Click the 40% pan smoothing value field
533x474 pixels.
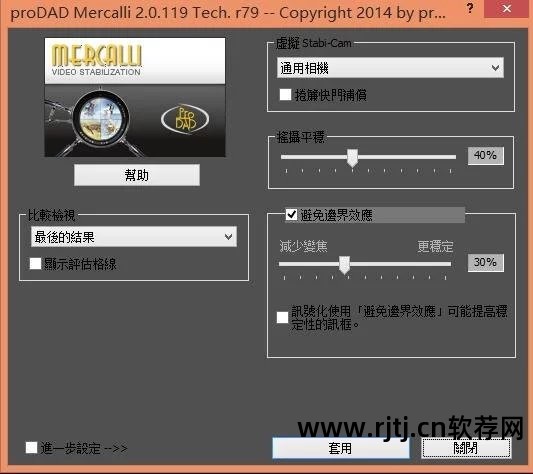click(x=485, y=156)
